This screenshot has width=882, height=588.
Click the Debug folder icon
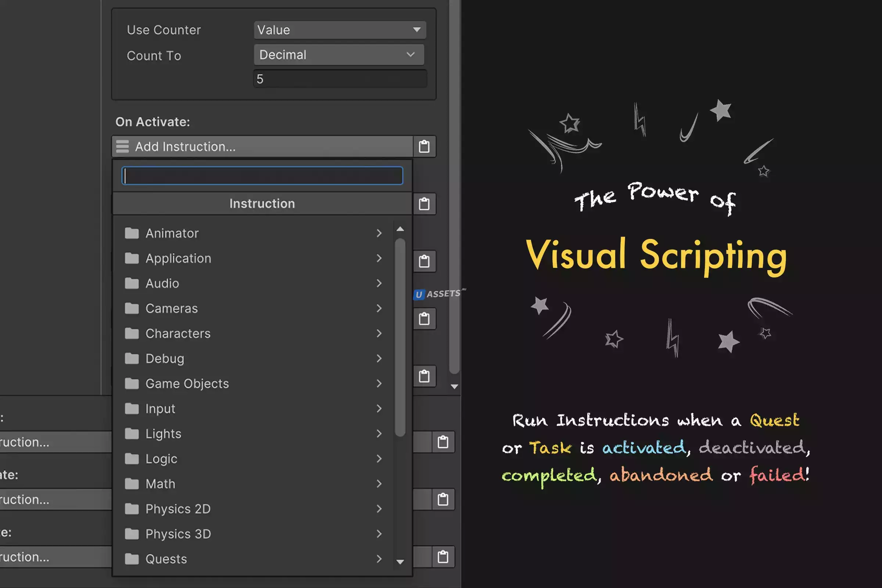[132, 359]
